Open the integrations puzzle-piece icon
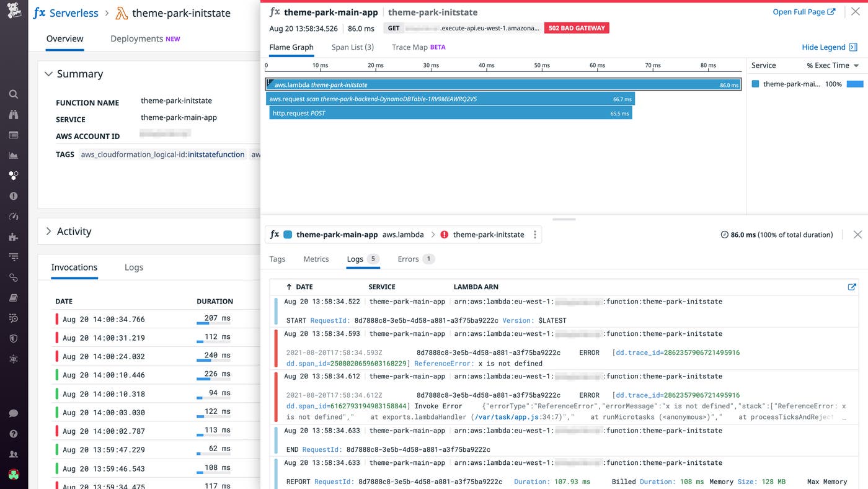This screenshot has height=489, width=868. point(14,237)
